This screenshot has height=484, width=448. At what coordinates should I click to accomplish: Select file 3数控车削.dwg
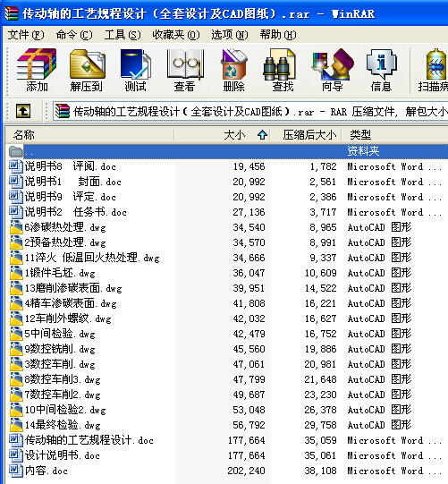click(x=60, y=364)
